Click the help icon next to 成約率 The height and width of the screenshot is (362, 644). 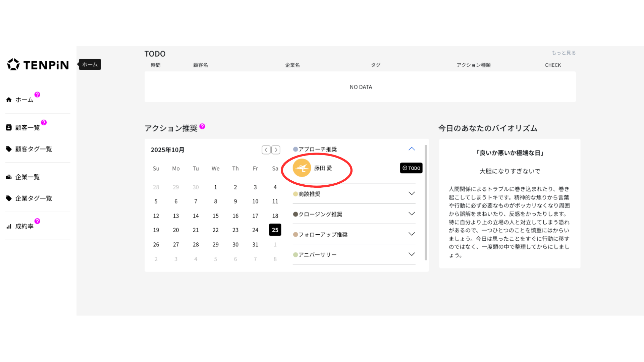37,221
